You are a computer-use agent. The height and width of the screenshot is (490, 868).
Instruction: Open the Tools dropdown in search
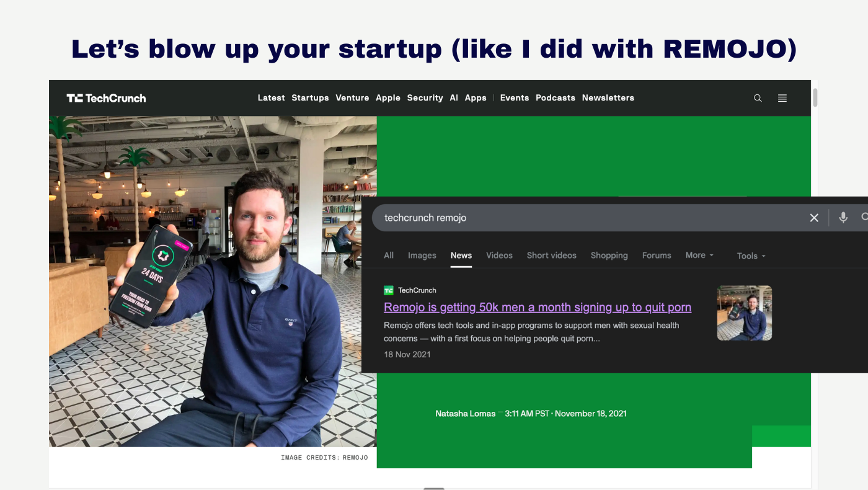[751, 256]
